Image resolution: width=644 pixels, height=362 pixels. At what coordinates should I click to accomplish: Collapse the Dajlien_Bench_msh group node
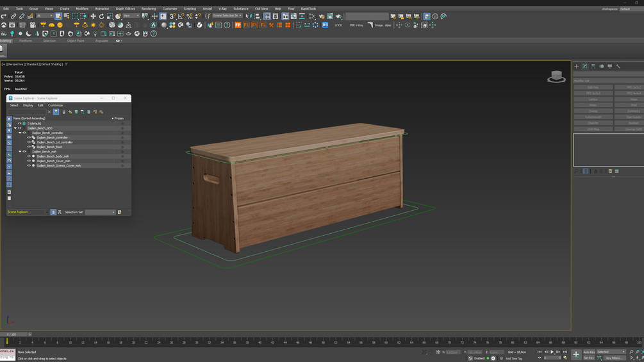pos(20,151)
